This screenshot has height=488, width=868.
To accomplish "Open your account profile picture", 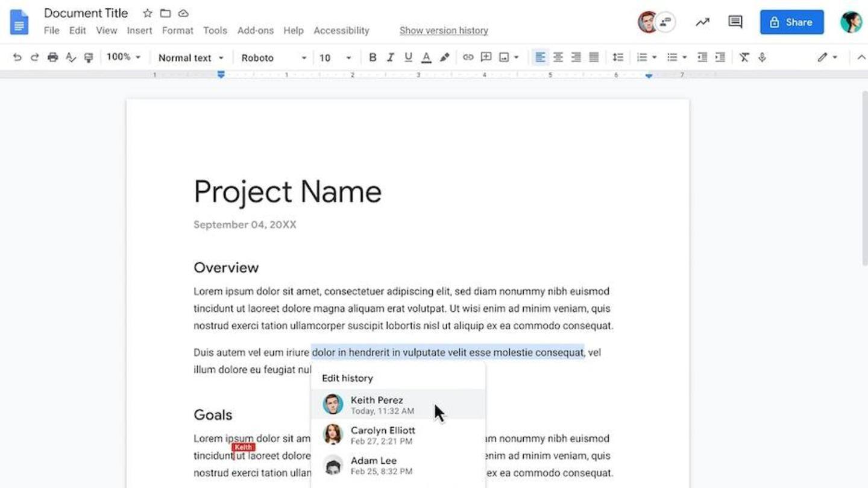I will 851,22.
